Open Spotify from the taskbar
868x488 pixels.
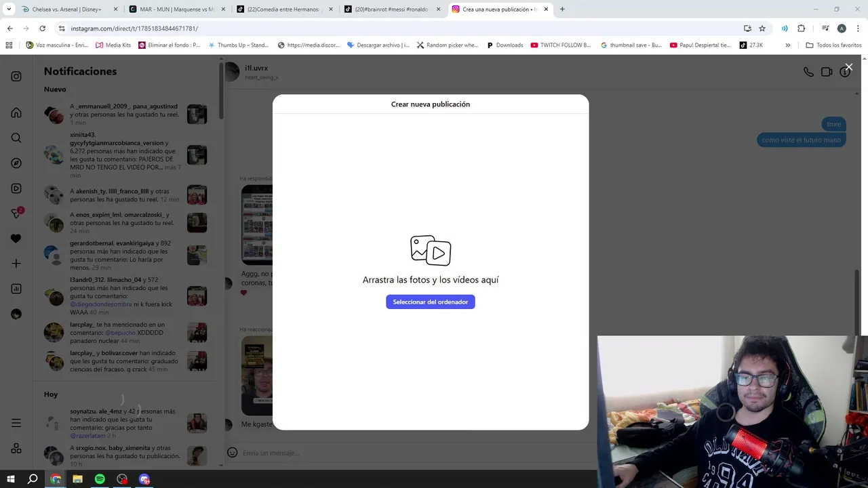coord(100,479)
